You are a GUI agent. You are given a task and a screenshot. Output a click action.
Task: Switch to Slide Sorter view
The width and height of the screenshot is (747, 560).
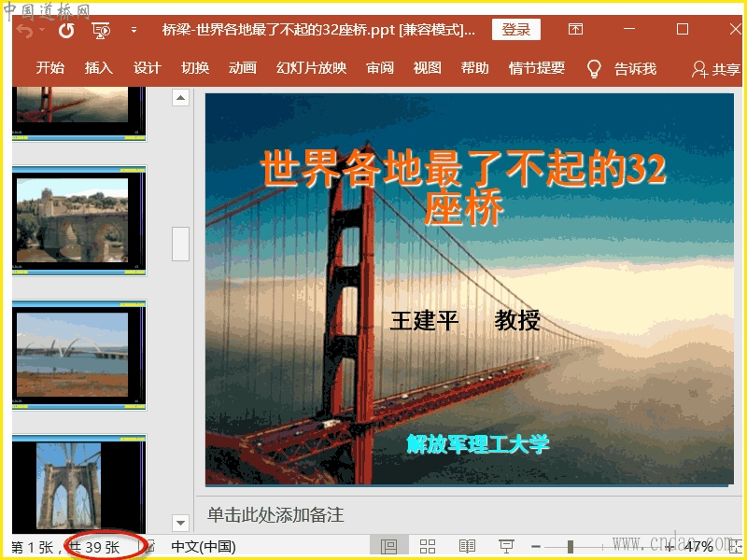pyautogui.click(x=428, y=546)
